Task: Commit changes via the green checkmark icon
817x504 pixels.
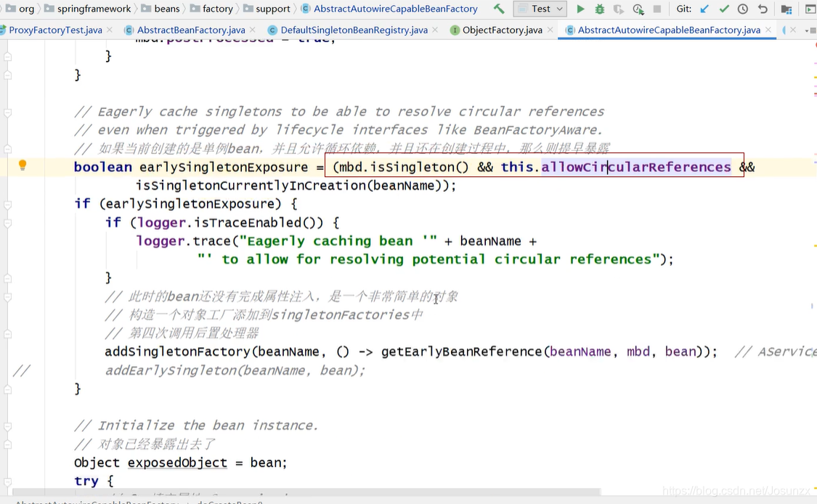Action: pos(725,9)
